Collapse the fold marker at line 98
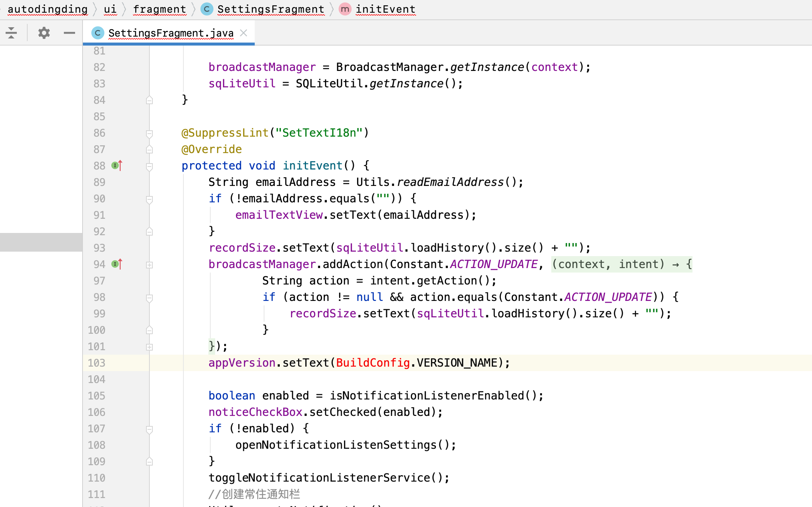The image size is (812, 507). tap(149, 298)
